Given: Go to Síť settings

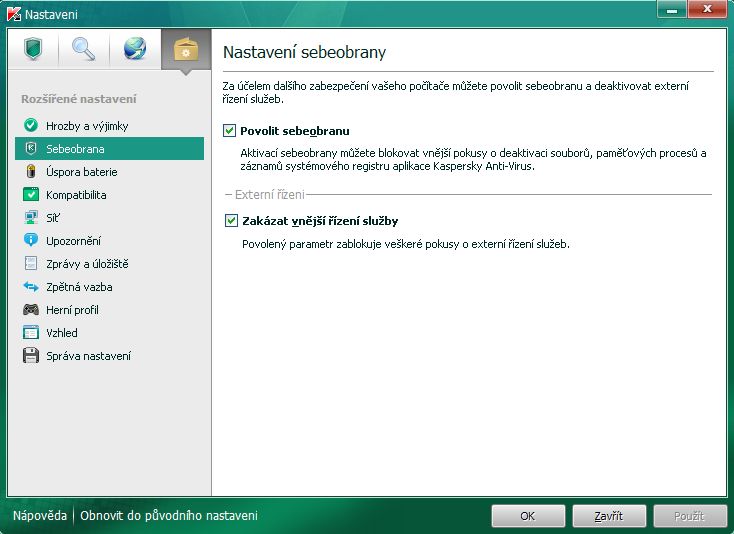Looking at the screenshot, I should click(110, 217).
